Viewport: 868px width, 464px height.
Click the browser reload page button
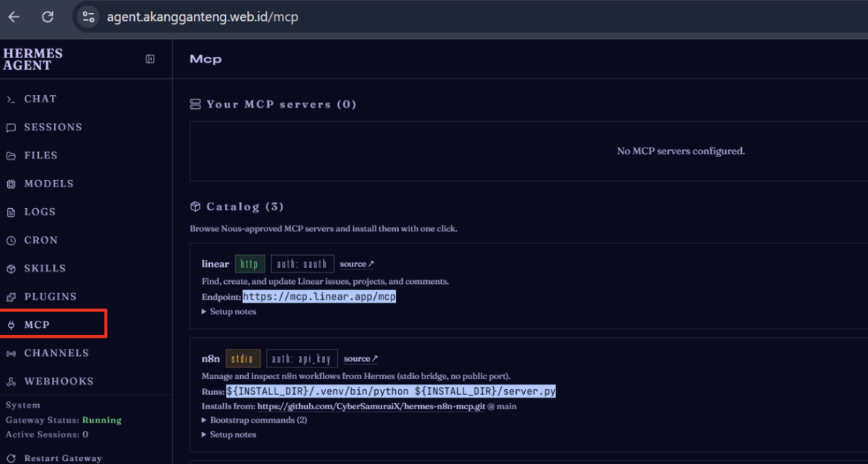pyautogui.click(x=48, y=17)
